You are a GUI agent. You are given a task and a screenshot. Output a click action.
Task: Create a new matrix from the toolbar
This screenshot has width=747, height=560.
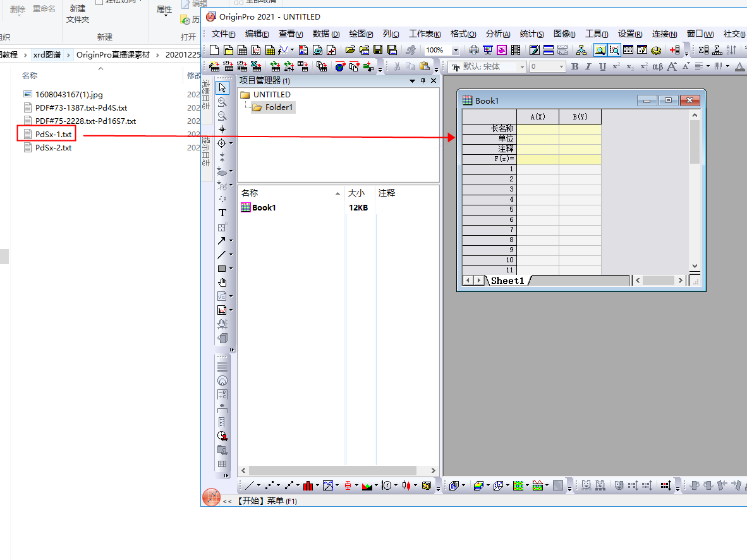[270, 50]
